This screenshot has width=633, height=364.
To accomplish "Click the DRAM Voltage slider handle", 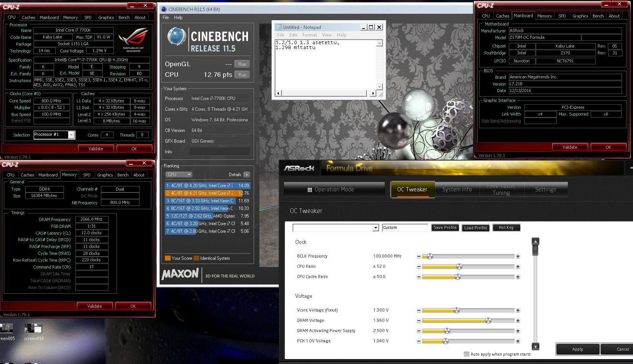I will point(488,321).
